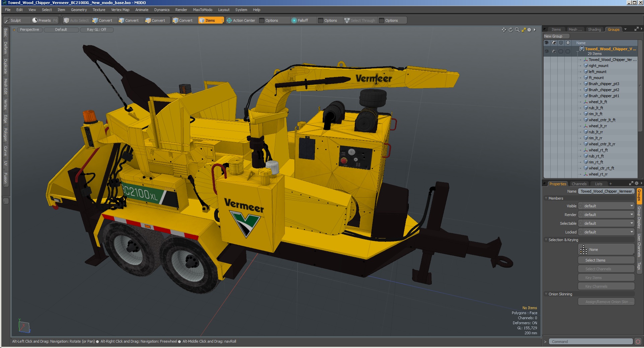Click the viewport zoom magnifier icon

tap(517, 30)
